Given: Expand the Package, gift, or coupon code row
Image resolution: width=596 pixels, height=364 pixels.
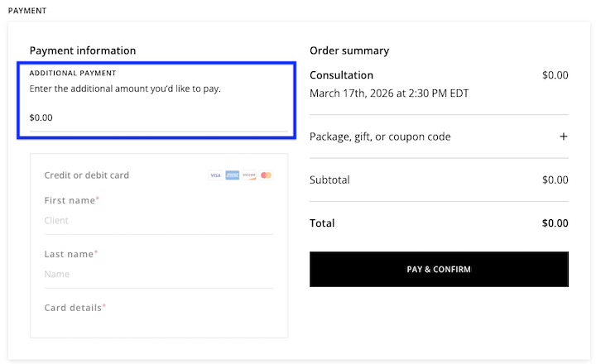Looking at the screenshot, I should (x=380, y=136).
